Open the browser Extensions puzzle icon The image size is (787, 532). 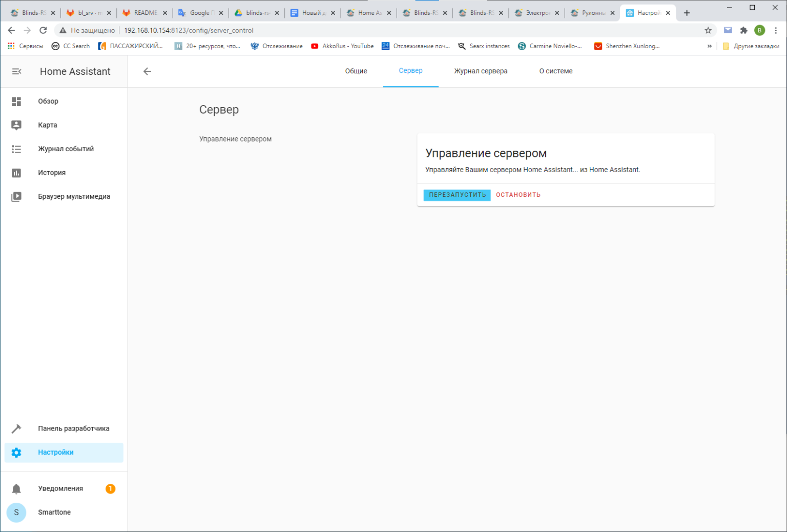pyautogui.click(x=744, y=30)
